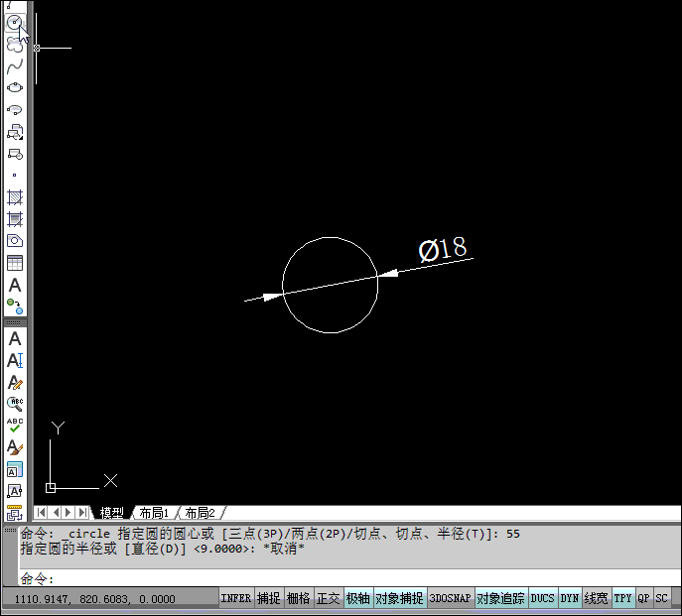Open the Text Style tool
This screenshot has width=682, height=616.
[15, 447]
